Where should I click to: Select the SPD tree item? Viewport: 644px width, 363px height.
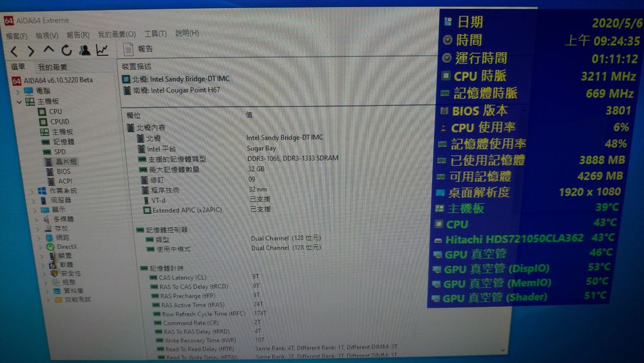[x=60, y=152]
